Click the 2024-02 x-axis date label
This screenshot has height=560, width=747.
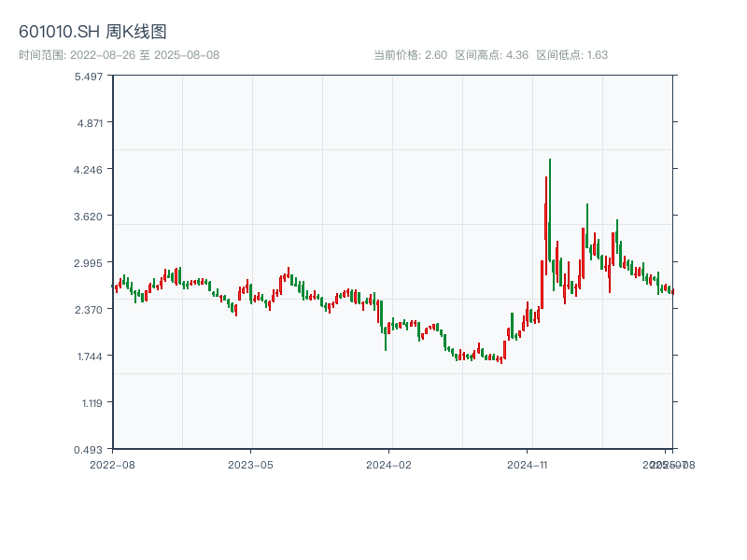[x=389, y=464]
